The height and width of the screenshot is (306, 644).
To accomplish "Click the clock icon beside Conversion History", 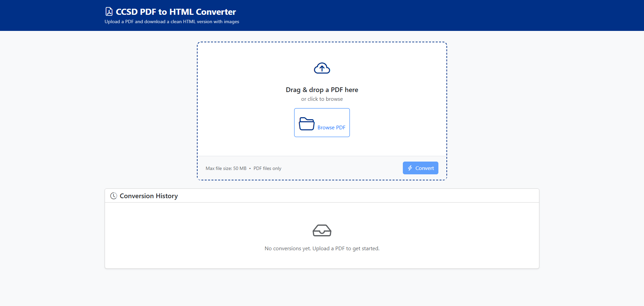I will 114,196.
